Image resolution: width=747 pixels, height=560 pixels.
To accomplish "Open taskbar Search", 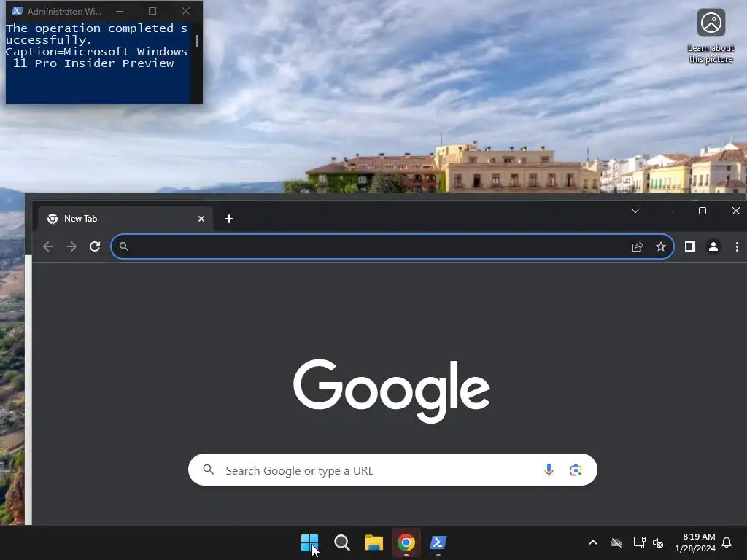I will click(342, 542).
